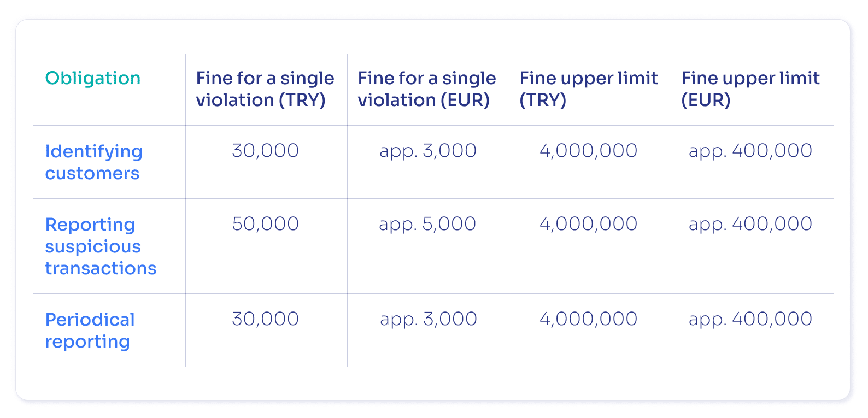868x418 pixels.
Task: Click the app. 5,000 EUR cell
Action: [x=428, y=224]
